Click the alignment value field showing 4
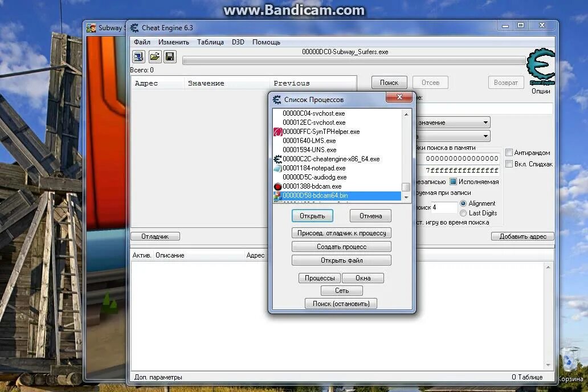Screen dimensions: 588x392 point(444,207)
